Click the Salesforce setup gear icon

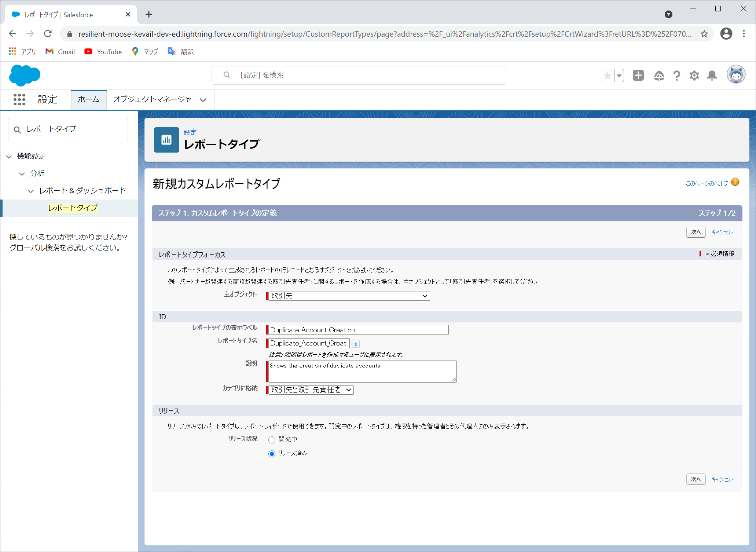point(694,76)
